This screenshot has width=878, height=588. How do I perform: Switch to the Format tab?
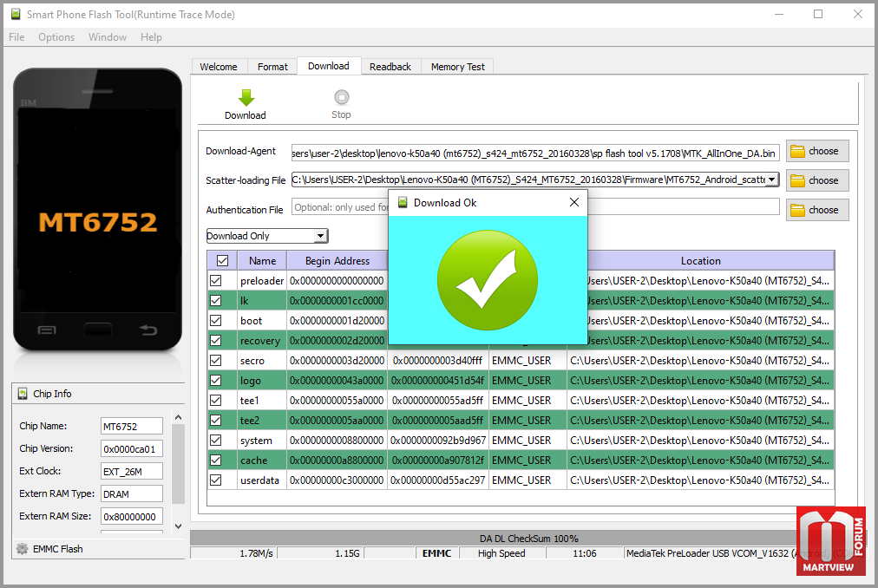(x=272, y=67)
